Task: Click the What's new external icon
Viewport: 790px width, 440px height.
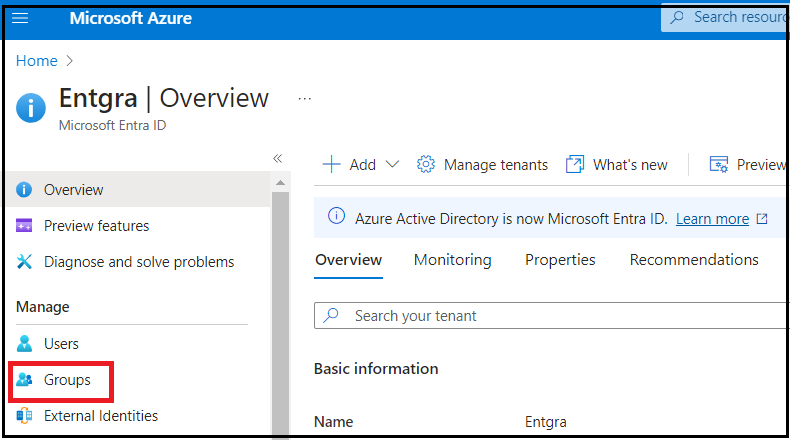Action: point(574,164)
